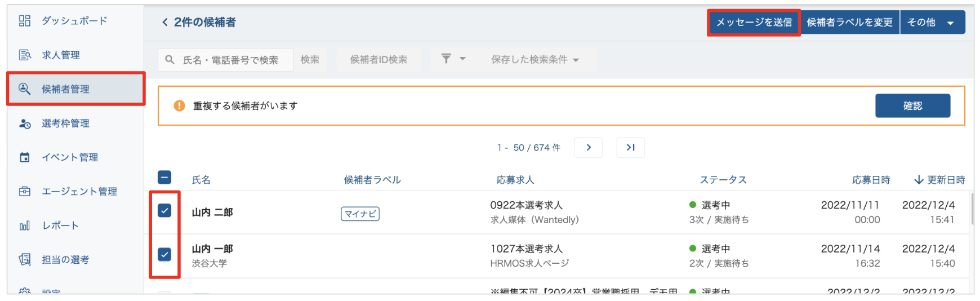
Task: Click the dashboard grid icon in sidebar
Action: (x=25, y=21)
